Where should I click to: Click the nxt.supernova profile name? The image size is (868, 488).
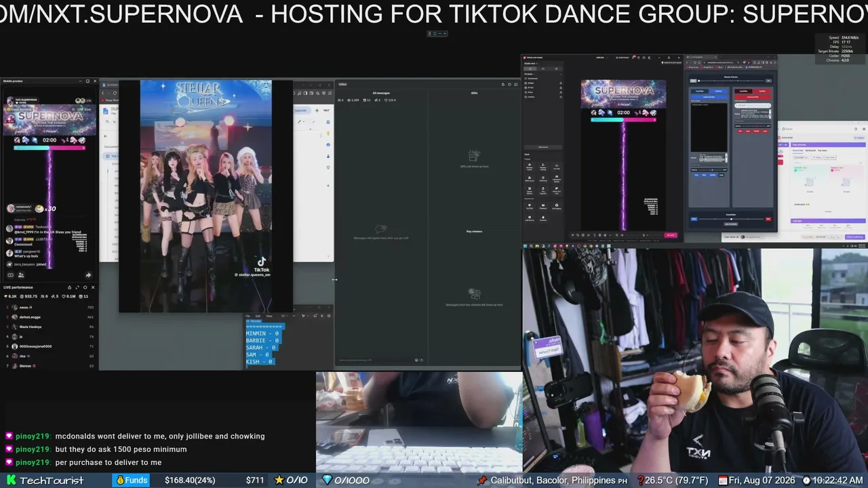pos(26,100)
